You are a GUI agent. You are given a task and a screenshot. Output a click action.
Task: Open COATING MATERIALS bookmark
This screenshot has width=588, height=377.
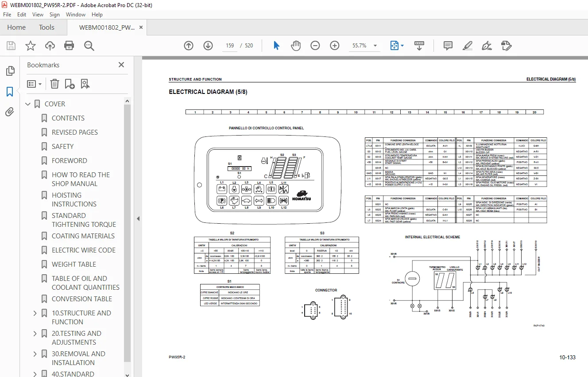pos(83,236)
